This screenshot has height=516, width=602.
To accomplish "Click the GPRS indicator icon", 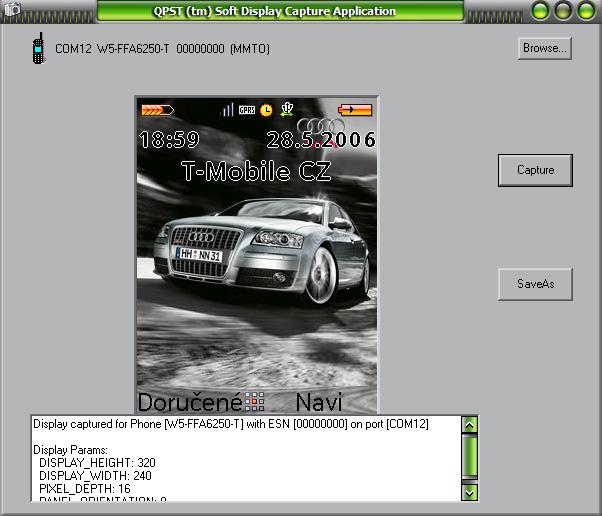I will point(247,110).
